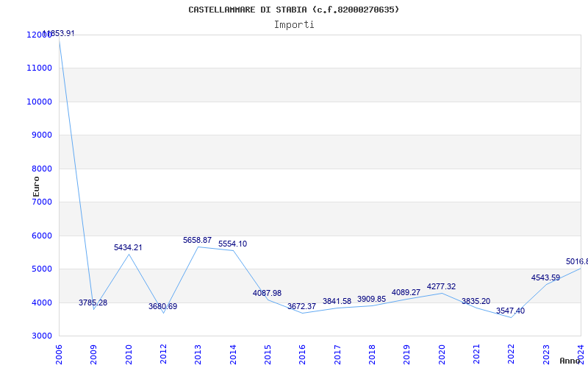Click the 4277.32 peak value label
The image size is (588, 368).
441,287
